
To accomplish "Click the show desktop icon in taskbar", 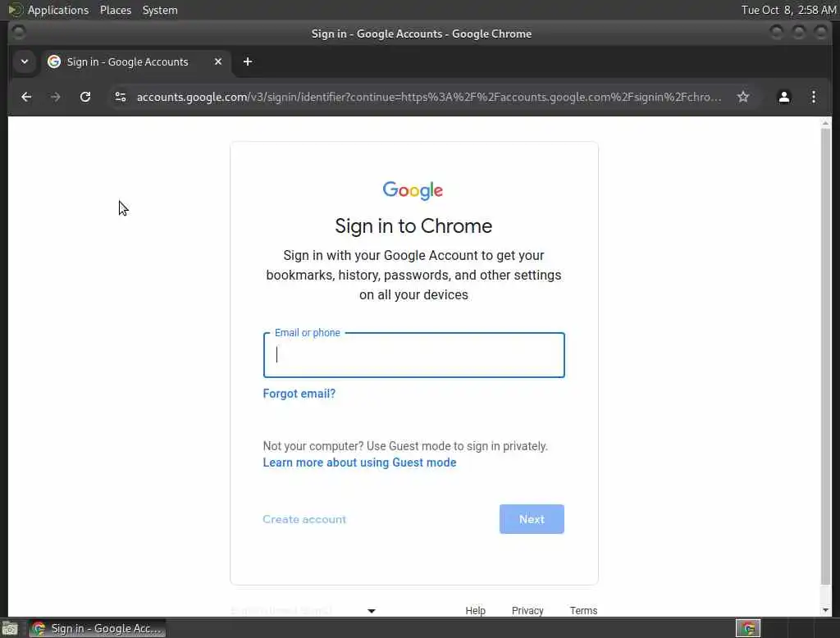I will (10, 628).
